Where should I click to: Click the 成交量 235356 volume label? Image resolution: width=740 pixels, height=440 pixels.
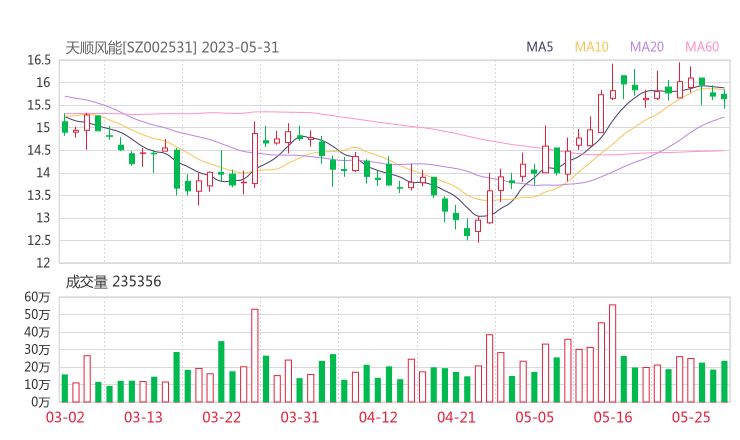point(113,281)
